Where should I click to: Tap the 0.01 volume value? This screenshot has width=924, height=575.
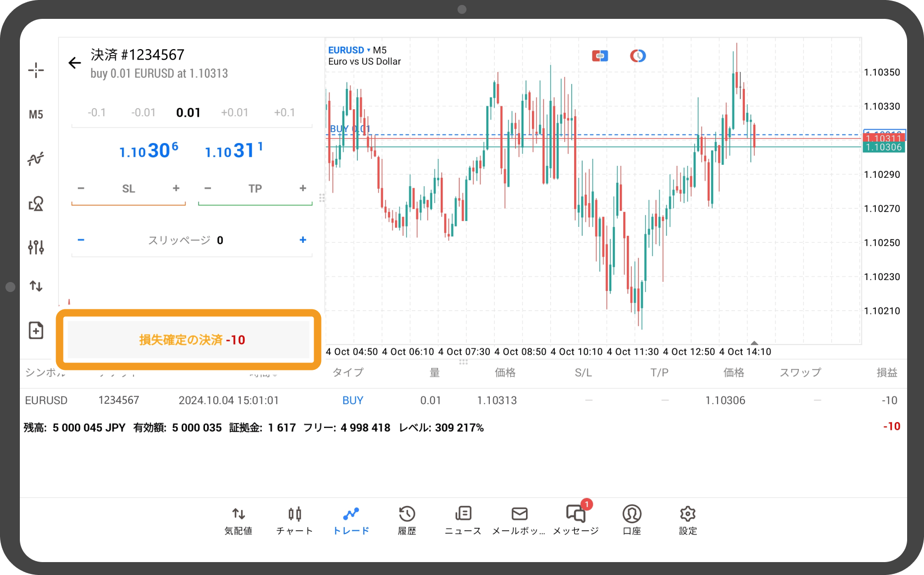point(188,113)
